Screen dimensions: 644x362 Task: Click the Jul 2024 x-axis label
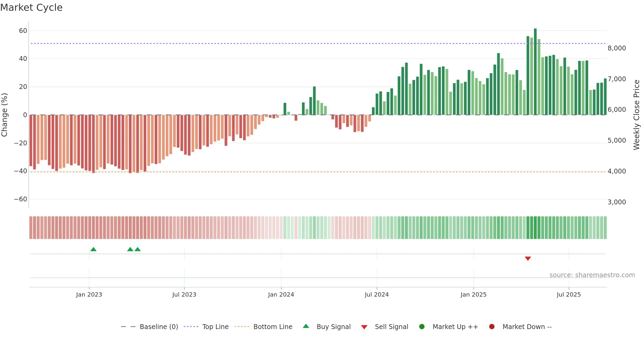coord(377,295)
